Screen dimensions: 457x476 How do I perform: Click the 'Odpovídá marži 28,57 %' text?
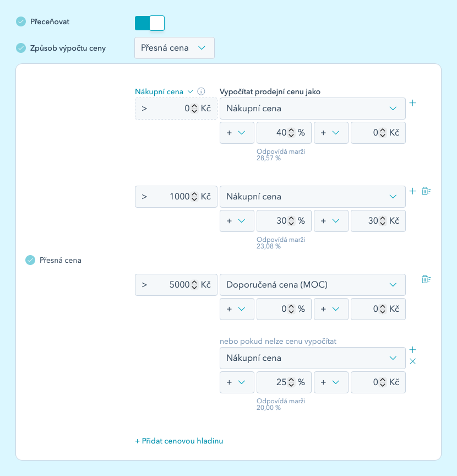[281, 154]
